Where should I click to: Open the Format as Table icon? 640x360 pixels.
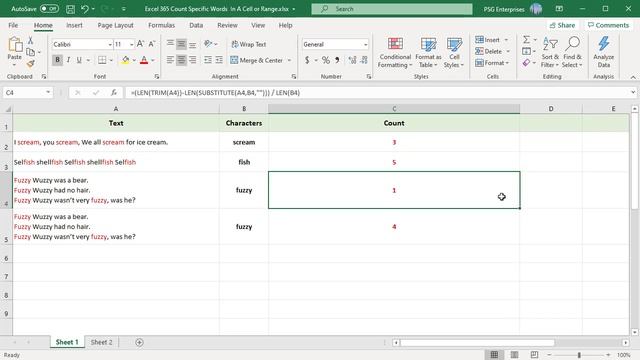[x=428, y=44]
